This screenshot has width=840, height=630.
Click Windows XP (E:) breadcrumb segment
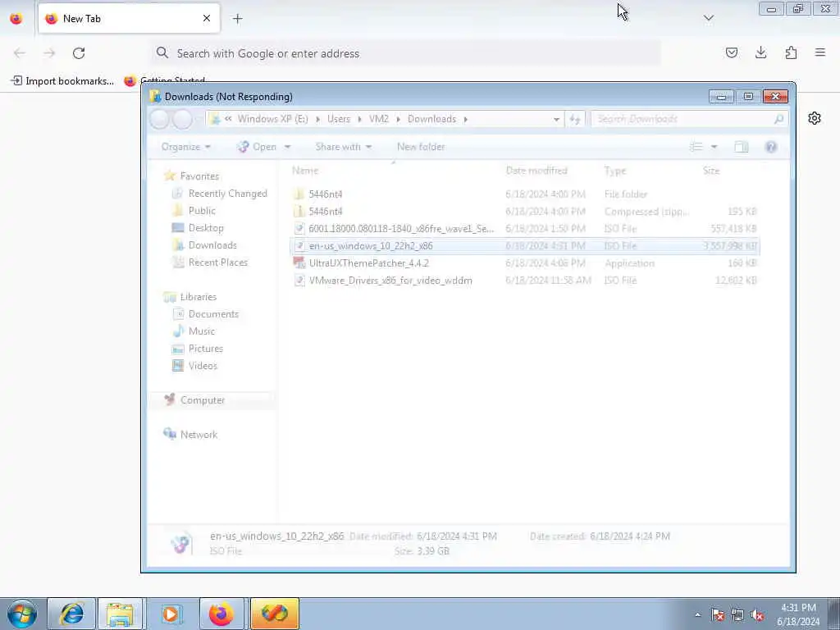tap(272, 119)
